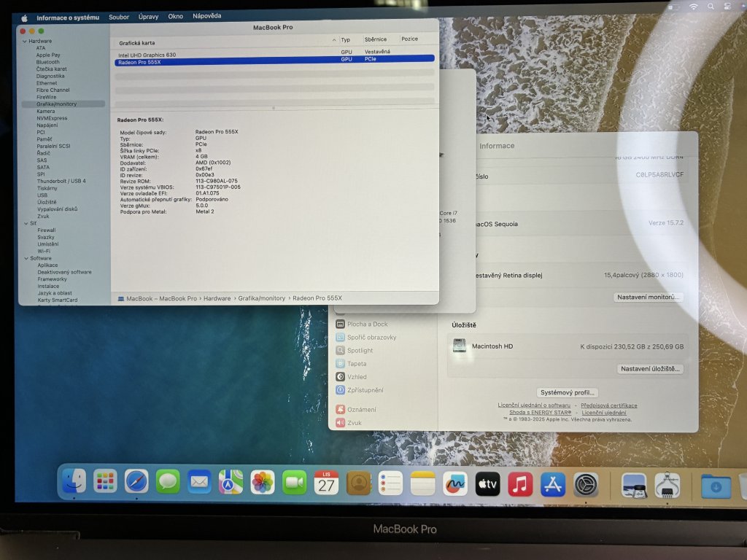The height and width of the screenshot is (560, 747).
Task: Open Photos app in the Dock
Action: [x=263, y=483]
